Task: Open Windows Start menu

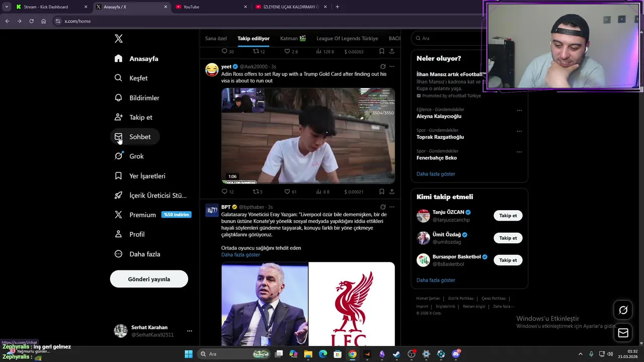Action: click(188, 354)
